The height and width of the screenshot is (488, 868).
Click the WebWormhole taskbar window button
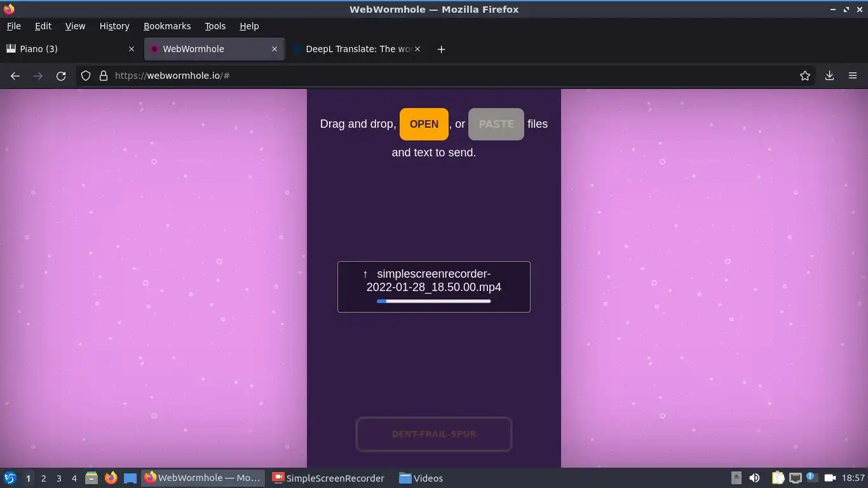coord(202,478)
